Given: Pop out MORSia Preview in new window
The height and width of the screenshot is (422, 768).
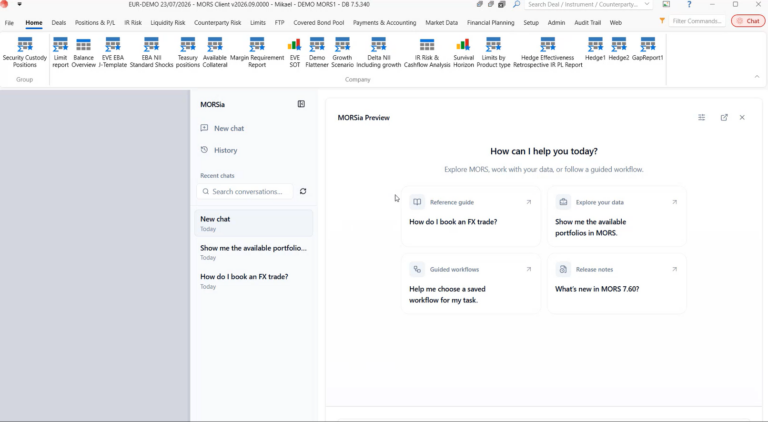Looking at the screenshot, I should coord(724,117).
